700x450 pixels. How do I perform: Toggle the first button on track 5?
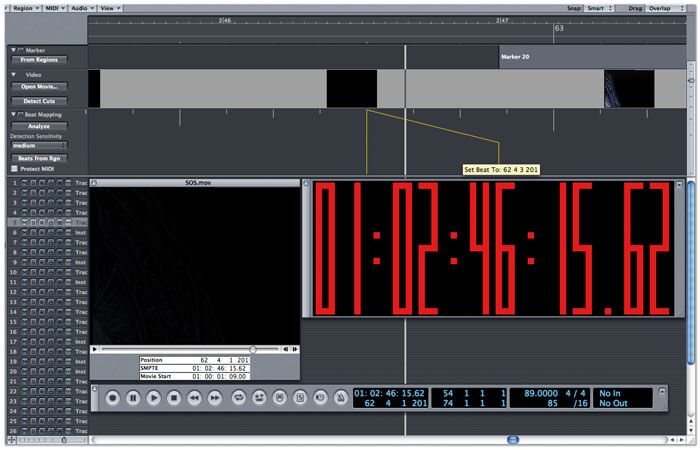[x=24, y=222]
